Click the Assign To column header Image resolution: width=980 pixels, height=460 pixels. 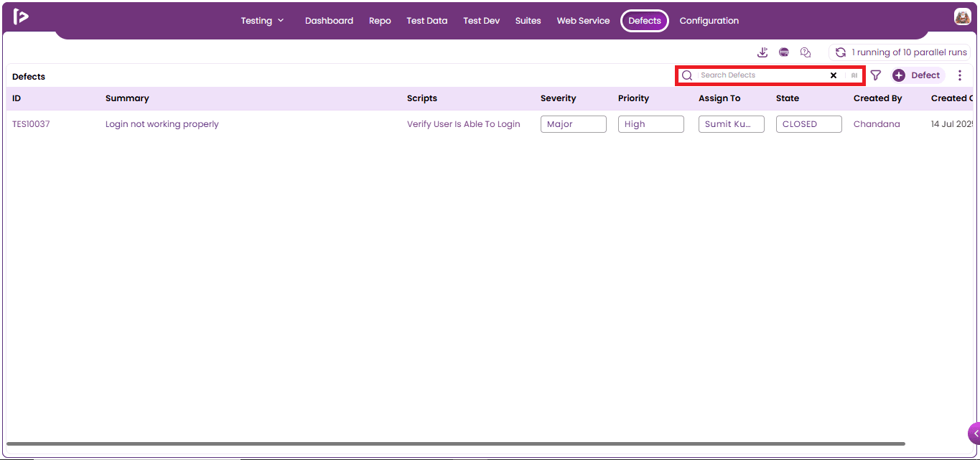click(x=719, y=98)
